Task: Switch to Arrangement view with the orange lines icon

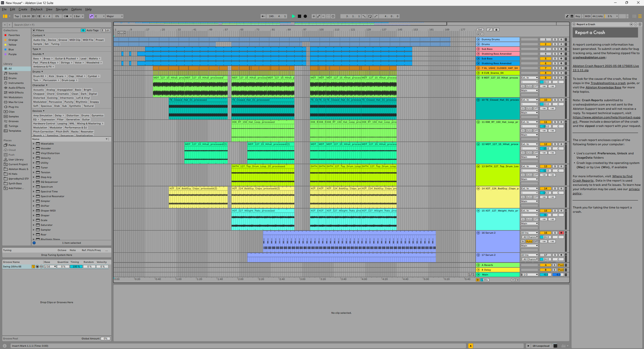Action: tap(640, 16)
